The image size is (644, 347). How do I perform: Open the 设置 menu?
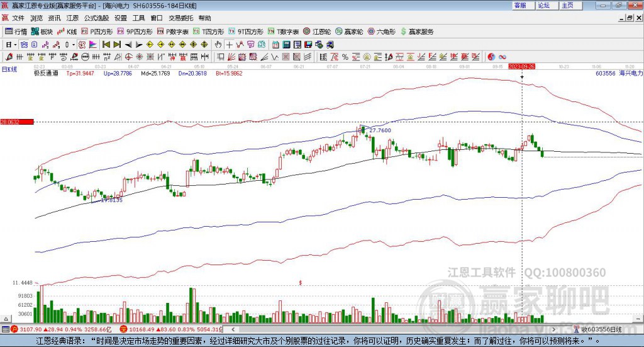pyautogui.click(x=121, y=18)
